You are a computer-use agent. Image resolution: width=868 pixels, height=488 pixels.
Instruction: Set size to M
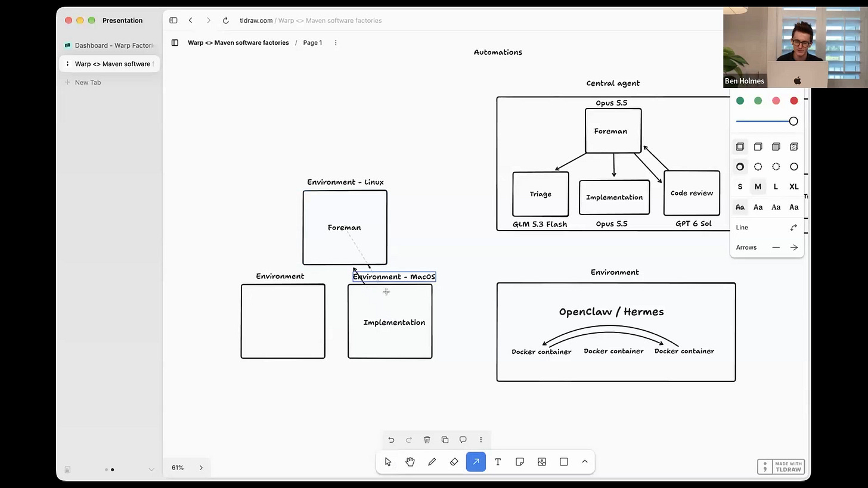click(758, 187)
